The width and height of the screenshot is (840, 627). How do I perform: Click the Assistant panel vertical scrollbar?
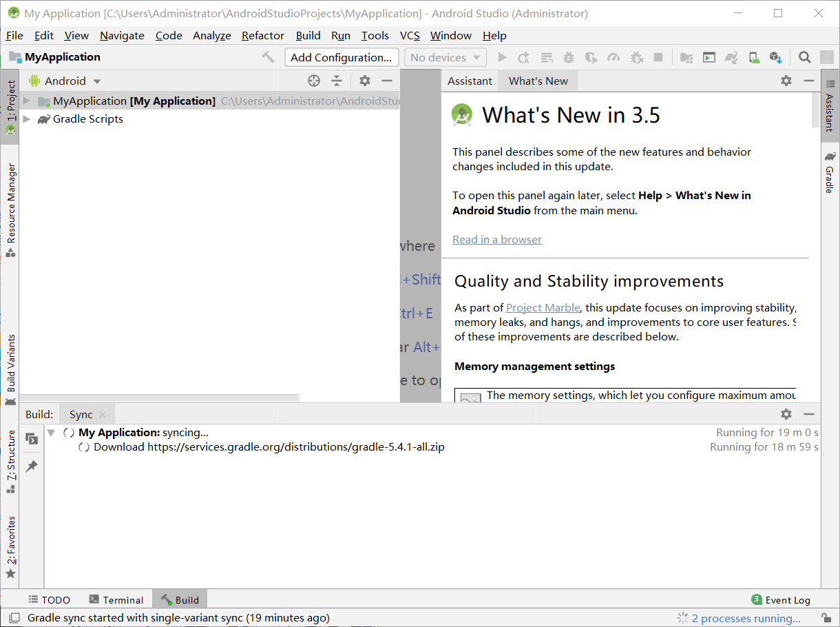click(816, 110)
